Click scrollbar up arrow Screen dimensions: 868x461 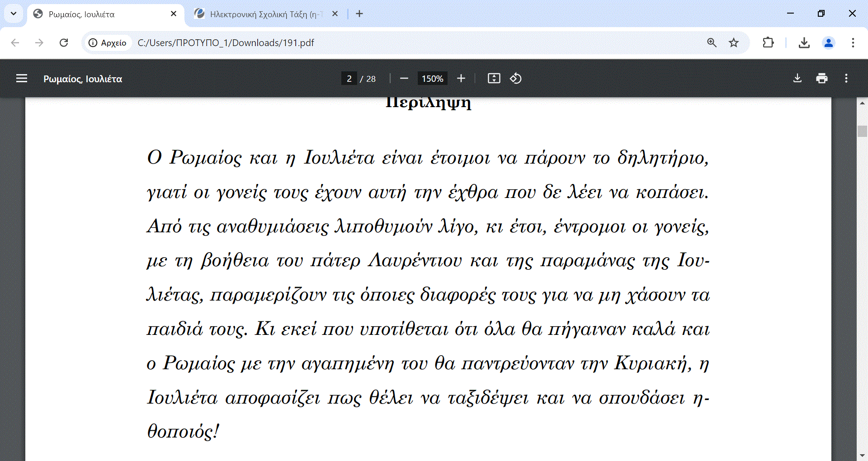pos(862,103)
